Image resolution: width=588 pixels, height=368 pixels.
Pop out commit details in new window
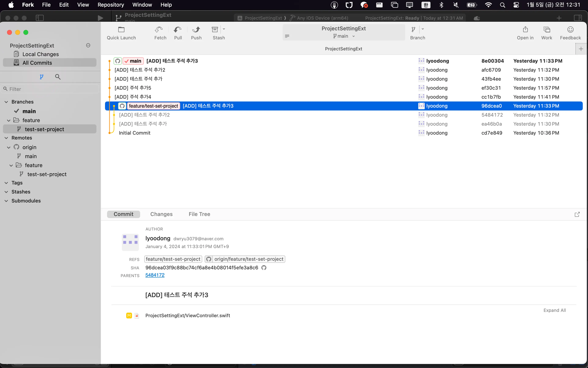point(577,214)
